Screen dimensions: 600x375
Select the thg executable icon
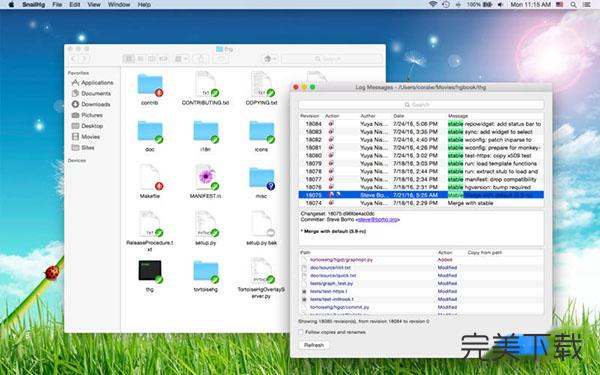[x=150, y=271]
